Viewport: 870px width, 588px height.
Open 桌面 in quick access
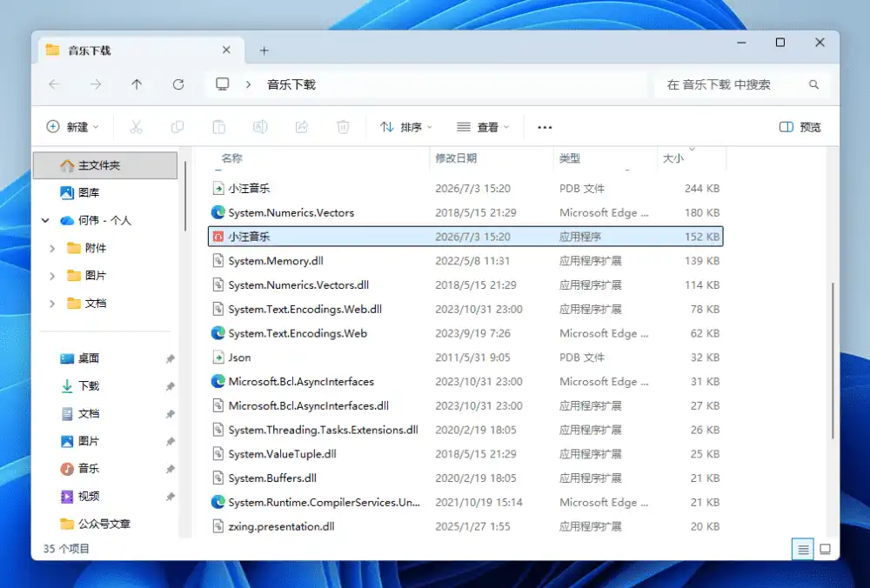pos(88,358)
